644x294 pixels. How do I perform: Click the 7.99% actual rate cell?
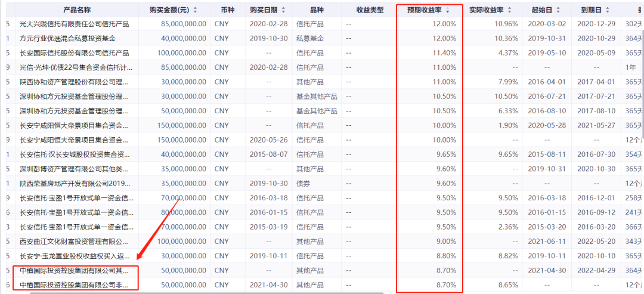[508, 82]
